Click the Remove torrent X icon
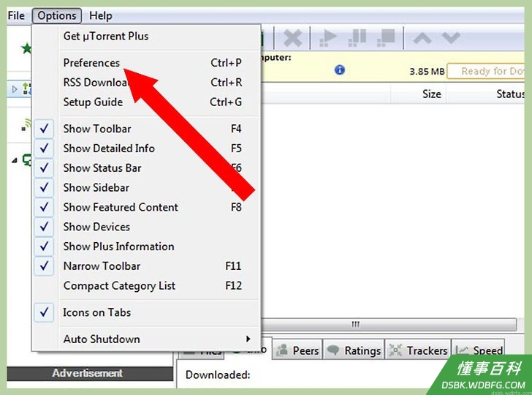Viewport: 532px width, 395px height. coord(292,38)
